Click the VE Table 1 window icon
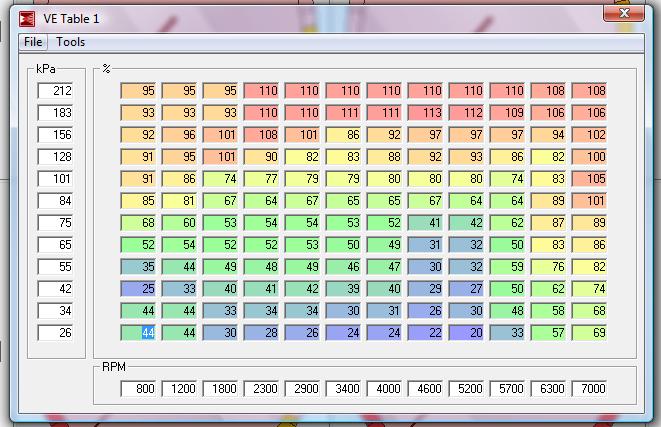The width and height of the screenshot is (661, 427). point(27,19)
